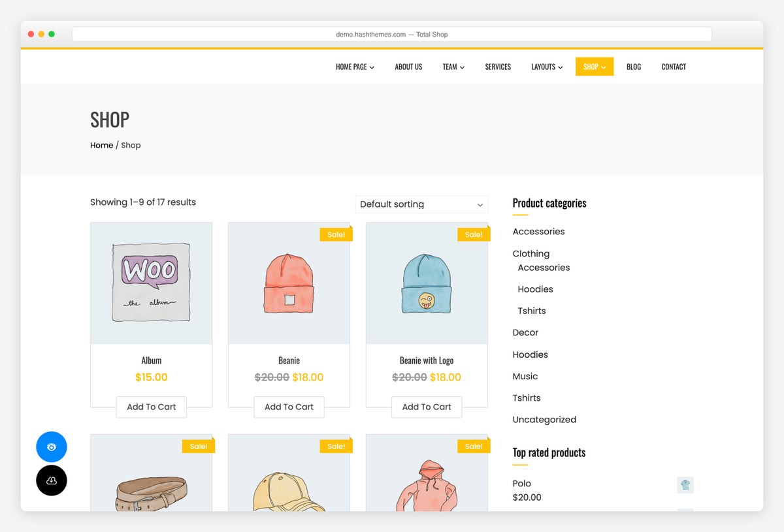Click the Polo product thumbnail icon
The width and height of the screenshot is (784, 532).
[685, 485]
